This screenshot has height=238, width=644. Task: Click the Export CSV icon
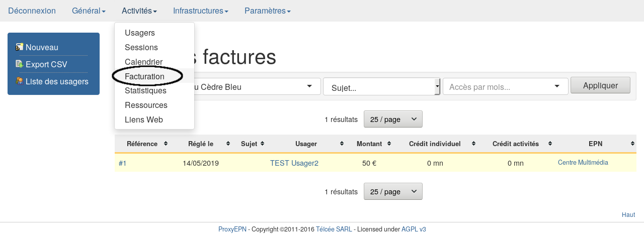[20, 64]
